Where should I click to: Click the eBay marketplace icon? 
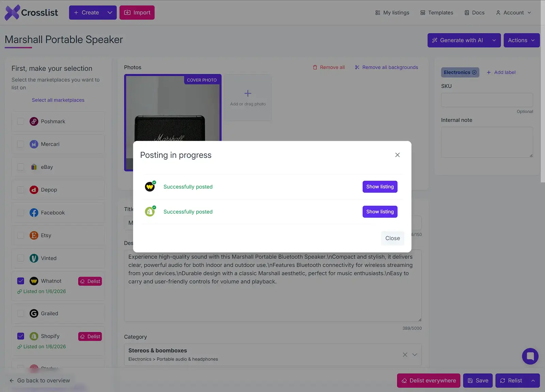point(34,167)
